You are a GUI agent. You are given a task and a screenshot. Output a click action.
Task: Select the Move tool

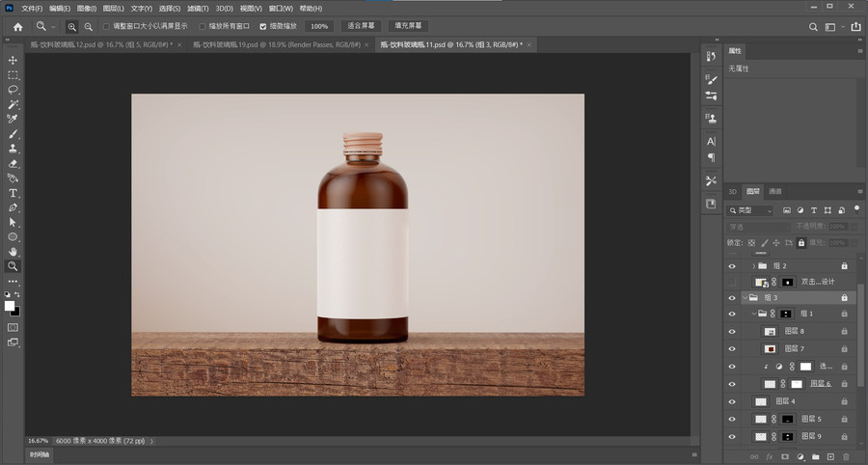(13, 61)
